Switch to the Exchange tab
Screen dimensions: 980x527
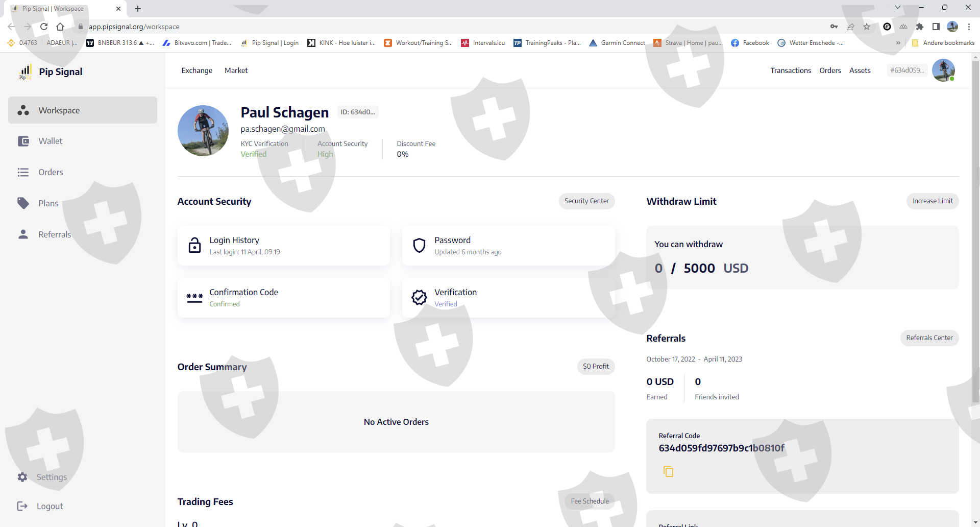pyautogui.click(x=197, y=70)
